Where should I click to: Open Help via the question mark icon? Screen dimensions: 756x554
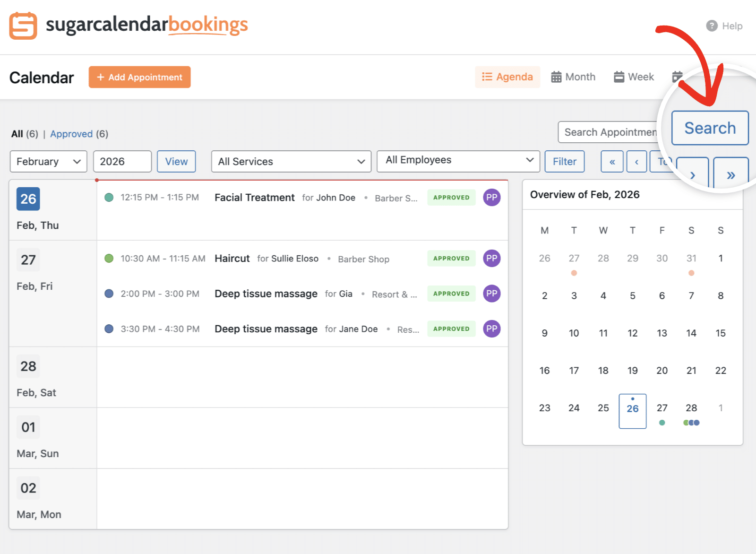click(712, 26)
